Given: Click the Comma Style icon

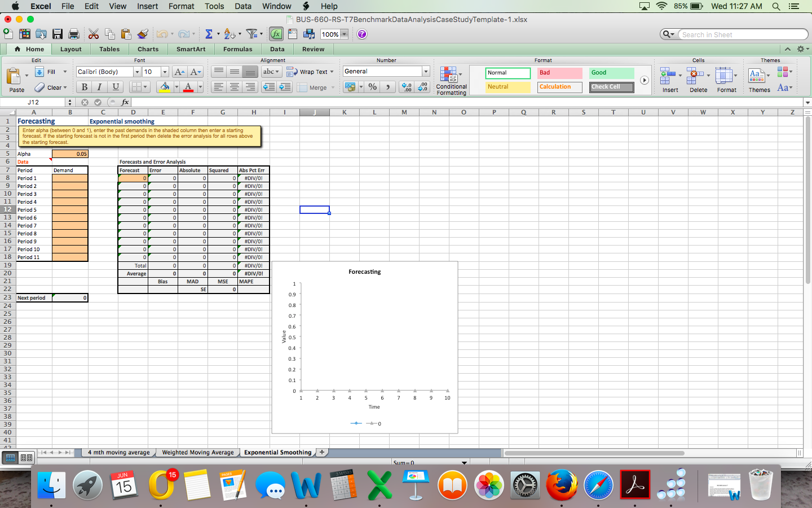Looking at the screenshot, I should (388, 87).
